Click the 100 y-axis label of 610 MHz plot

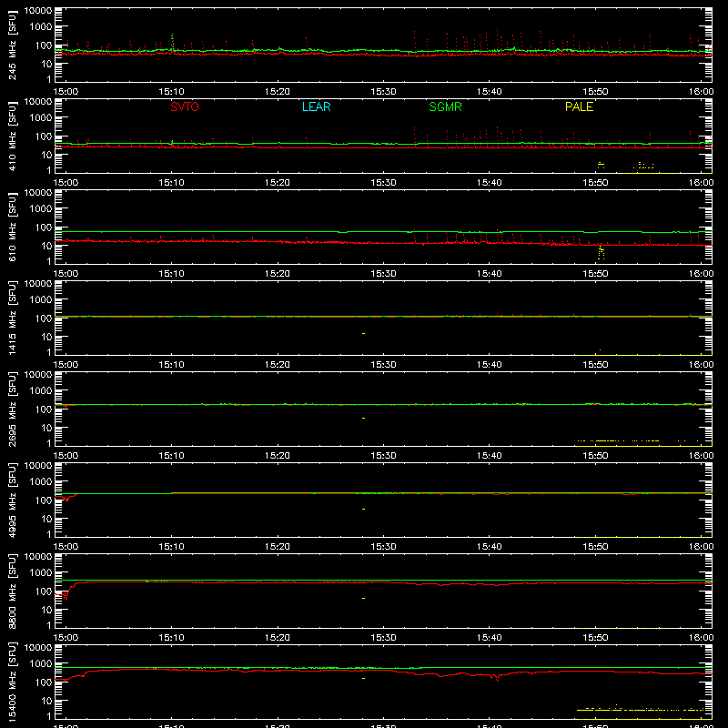click(x=44, y=227)
